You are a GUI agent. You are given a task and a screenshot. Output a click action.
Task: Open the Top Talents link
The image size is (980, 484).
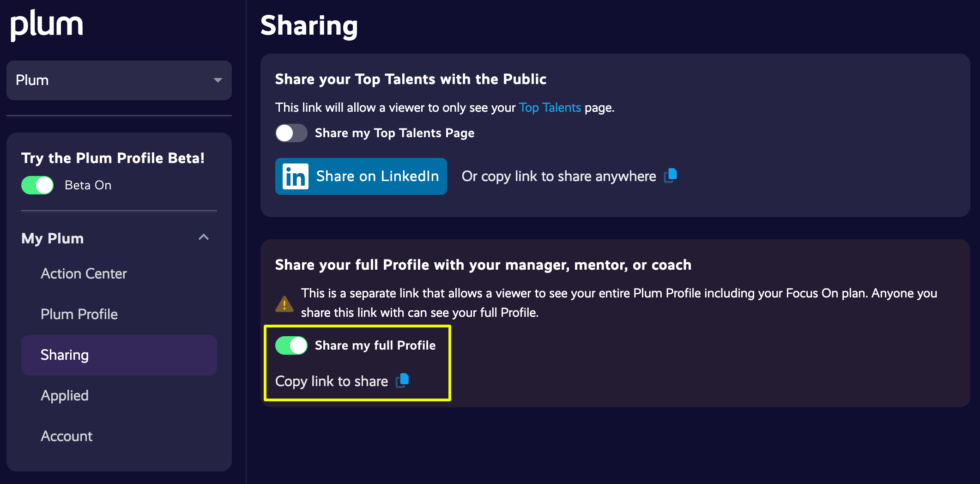[x=550, y=107]
